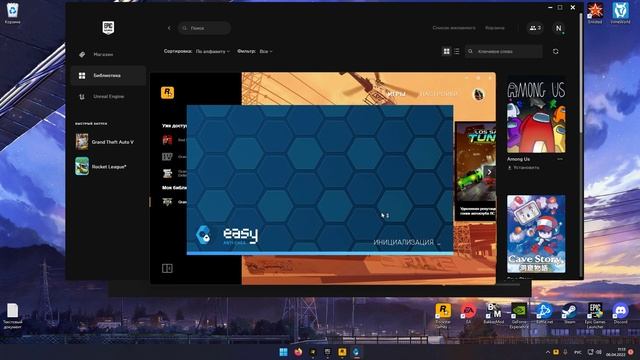This screenshot has height=360, width=640.
Task: Open the three-dots menu for Among Us
Action: pos(560,159)
